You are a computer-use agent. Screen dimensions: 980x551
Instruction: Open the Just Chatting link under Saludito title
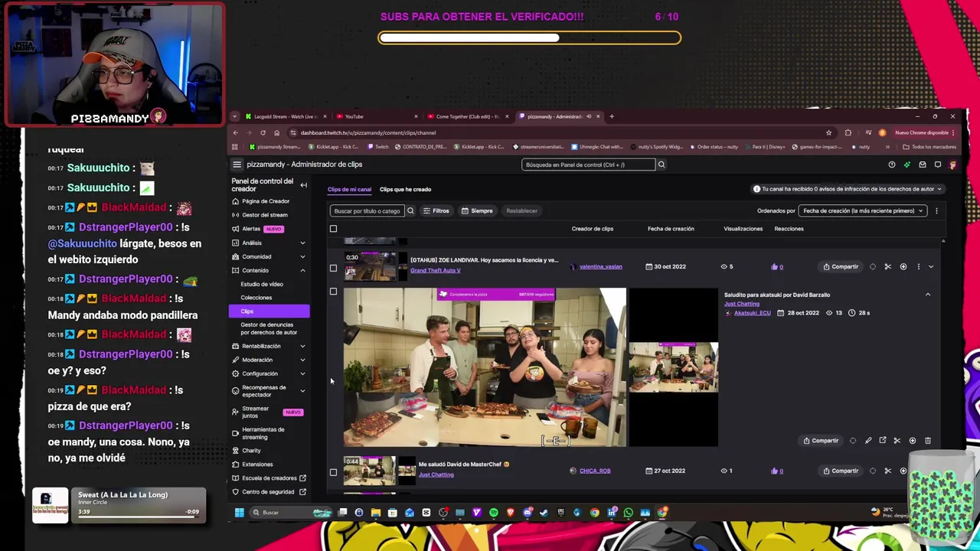742,304
